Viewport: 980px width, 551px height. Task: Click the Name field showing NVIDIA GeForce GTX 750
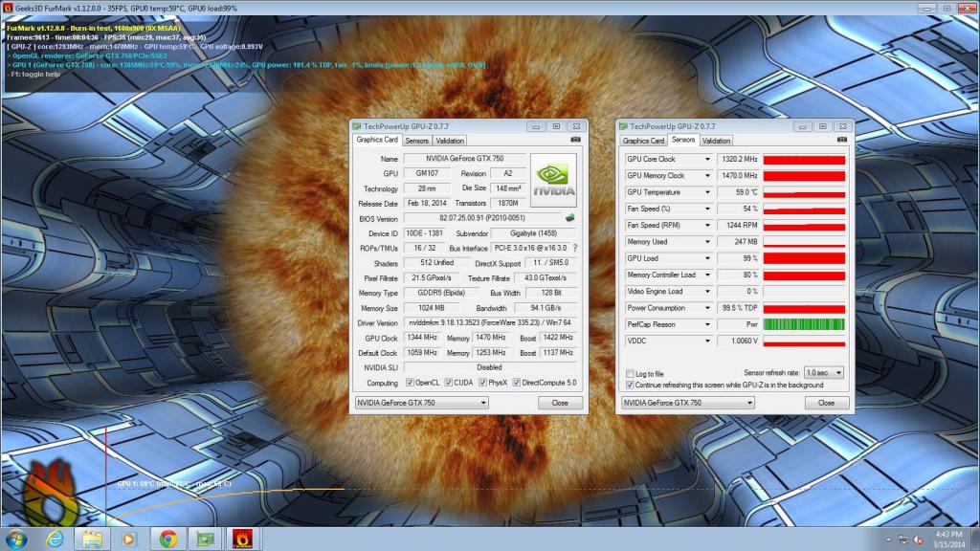pyautogui.click(x=464, y=159)
